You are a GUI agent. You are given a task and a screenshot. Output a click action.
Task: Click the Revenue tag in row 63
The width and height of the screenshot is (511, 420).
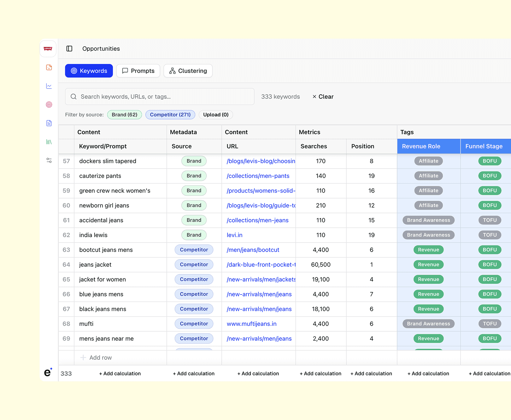pos(429,250)
